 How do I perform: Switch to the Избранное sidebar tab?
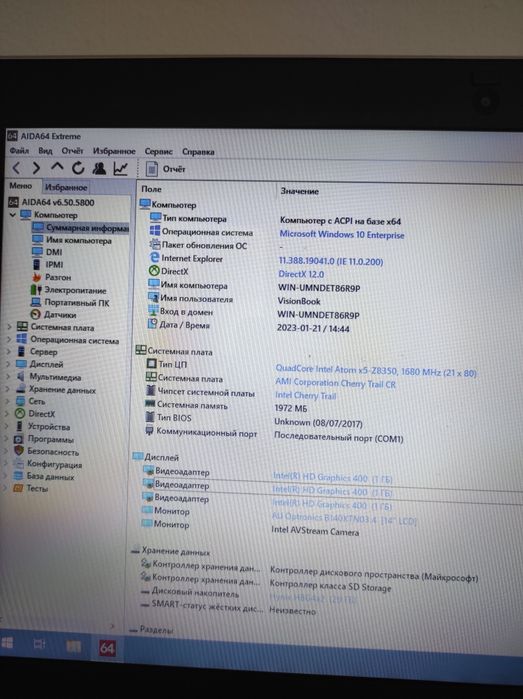[x=66, y=188]
